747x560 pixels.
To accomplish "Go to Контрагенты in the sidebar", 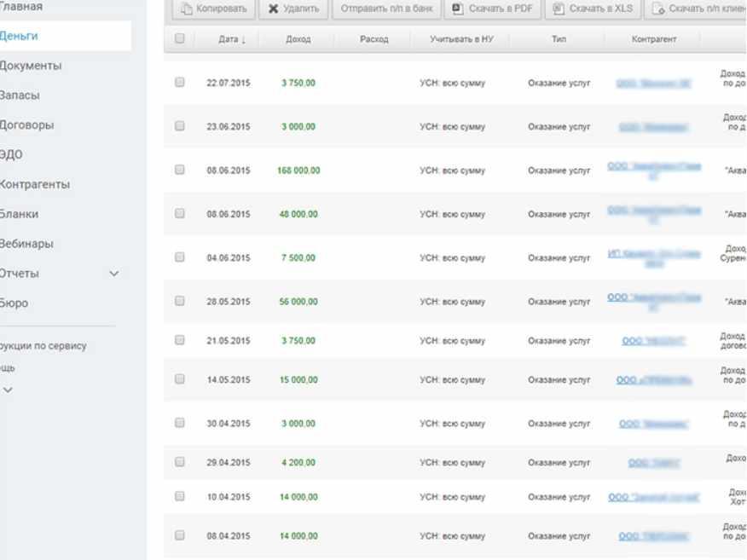I will 36,184.
